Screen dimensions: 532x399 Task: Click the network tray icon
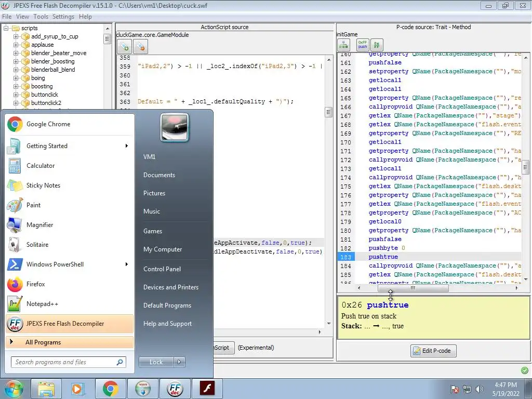467,389
